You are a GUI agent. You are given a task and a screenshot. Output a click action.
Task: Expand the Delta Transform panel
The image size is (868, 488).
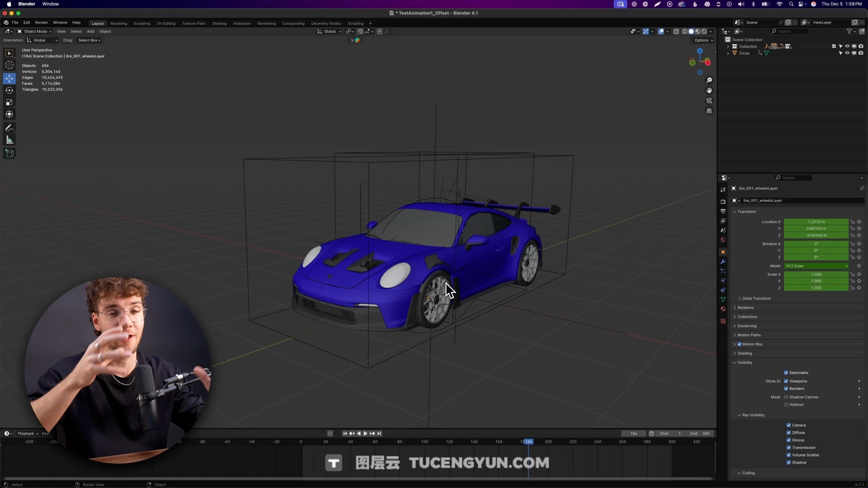pyautogui.click(x=756, y=298)
